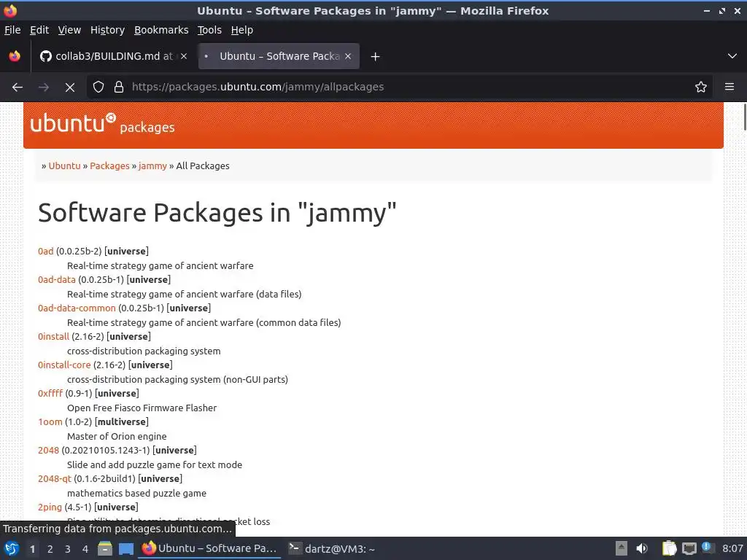The height and width of the screenshot is (560, 747).
Task: Switch to workspace 4
Action: tap(85, 549)
